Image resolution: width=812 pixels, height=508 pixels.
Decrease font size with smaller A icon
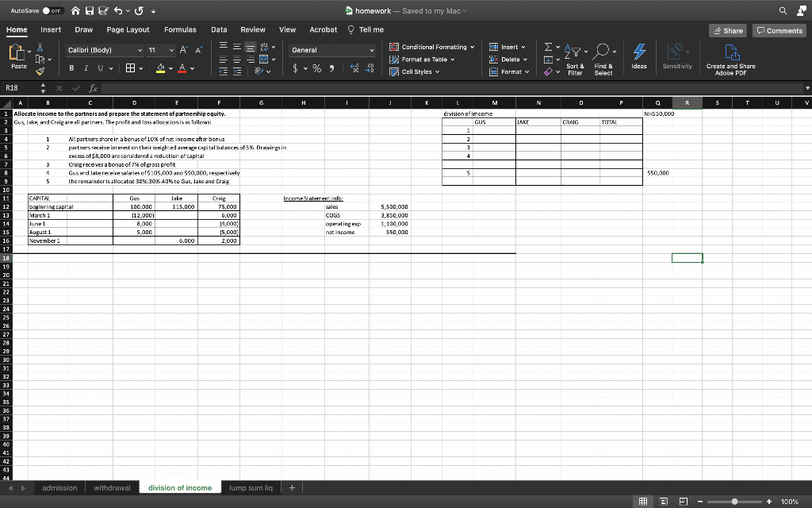[x=198, y=50]
